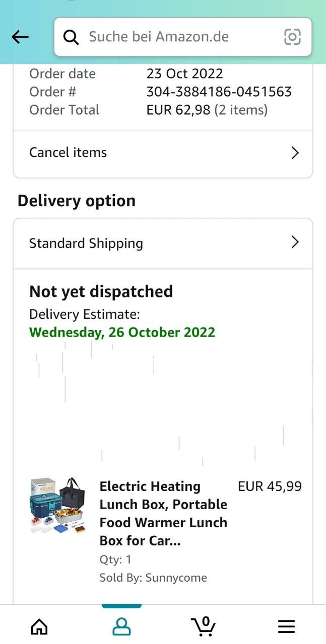Click the magnifying glass search icon

pyautogui.click(x=71, y=37)
